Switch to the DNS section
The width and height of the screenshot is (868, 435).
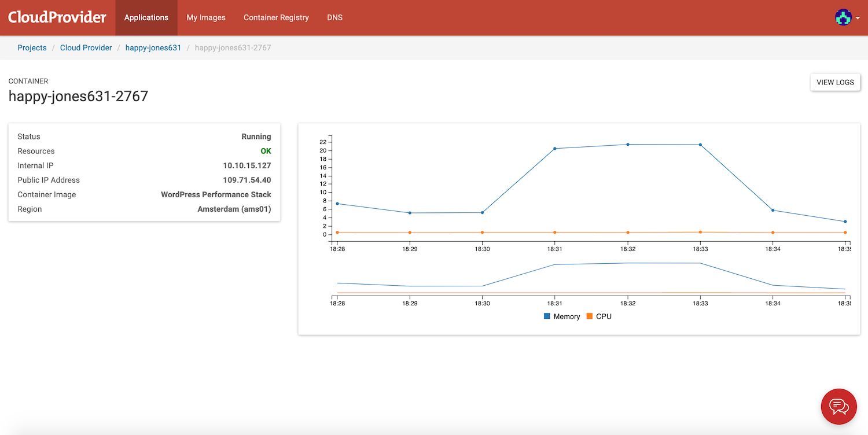click(334, 17)
